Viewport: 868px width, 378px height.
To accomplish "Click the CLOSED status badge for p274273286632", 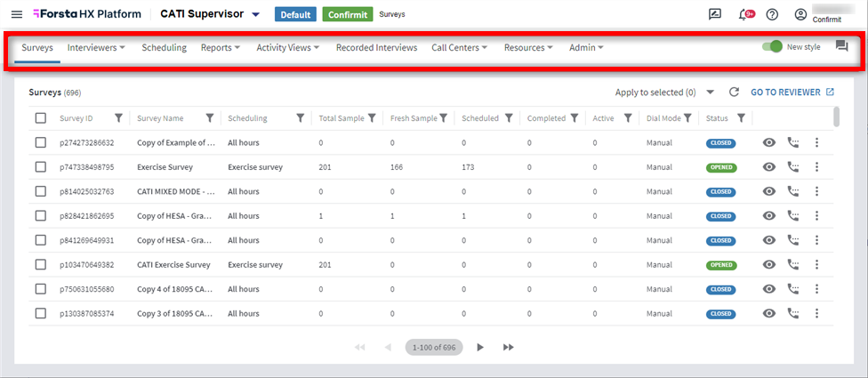I will tap(720, 143).
